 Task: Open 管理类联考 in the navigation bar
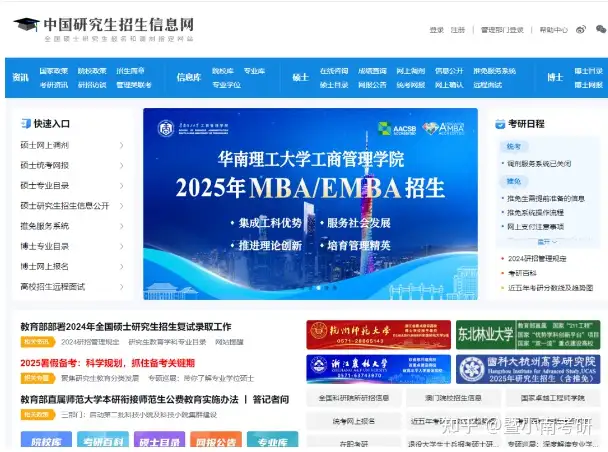134,85
